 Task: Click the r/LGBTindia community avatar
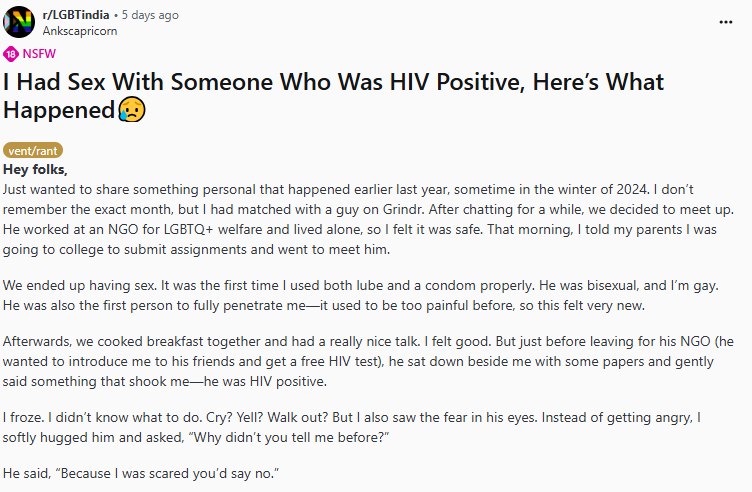22,22
